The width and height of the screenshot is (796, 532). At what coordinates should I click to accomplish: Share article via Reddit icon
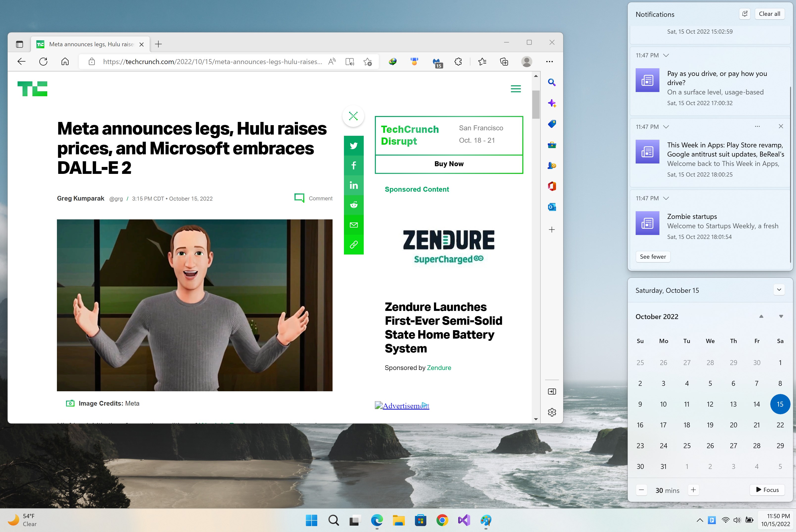pos(353,205)
